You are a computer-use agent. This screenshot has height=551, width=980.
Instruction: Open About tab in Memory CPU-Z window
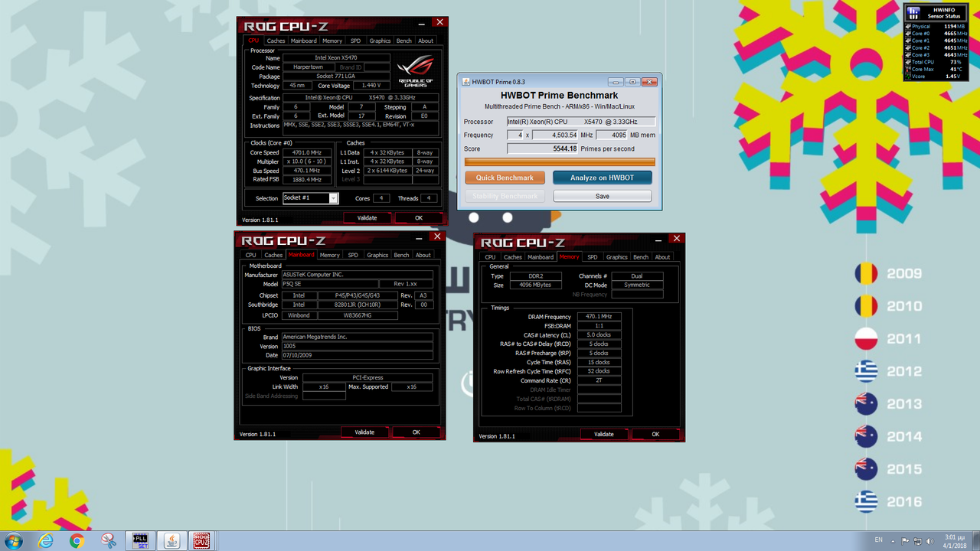[663, 257]
